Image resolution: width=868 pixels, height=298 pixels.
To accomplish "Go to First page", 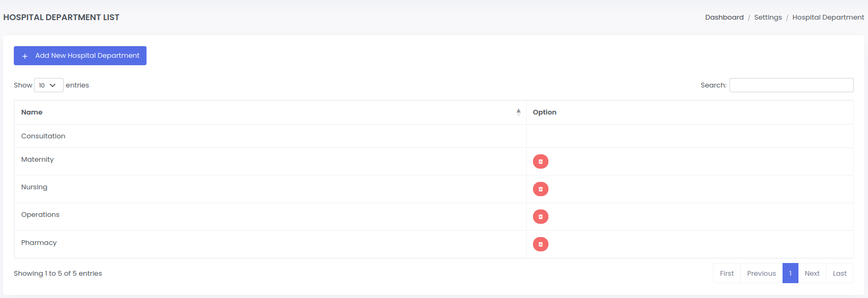I will [726, 274].
